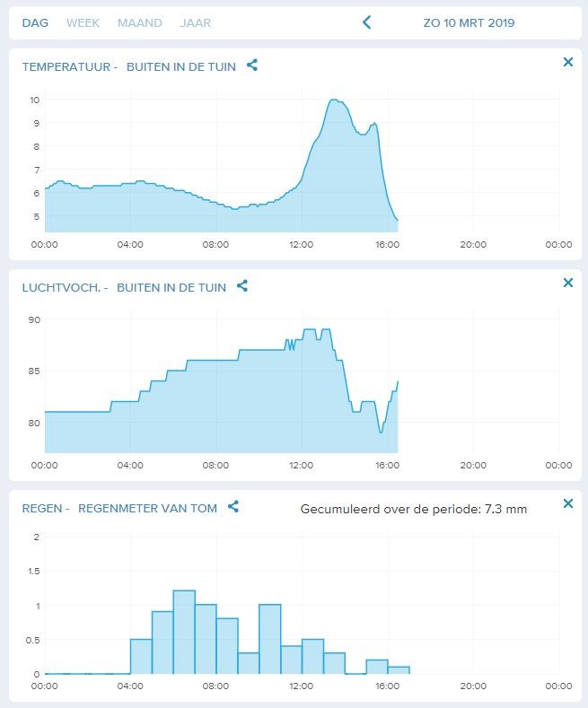The height and width of the screenshot is (708, 588).
Task: Select the DAG view tab
Action: pos(35,23)
